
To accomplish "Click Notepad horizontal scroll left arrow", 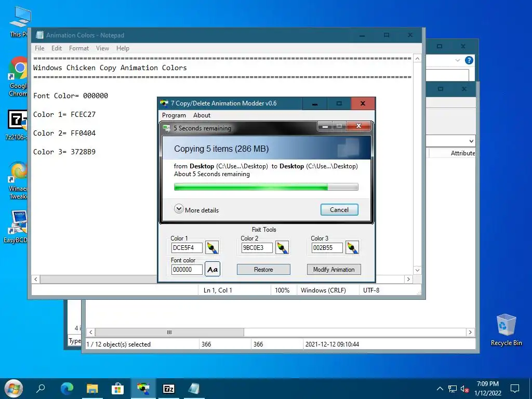I will [36, 279].
